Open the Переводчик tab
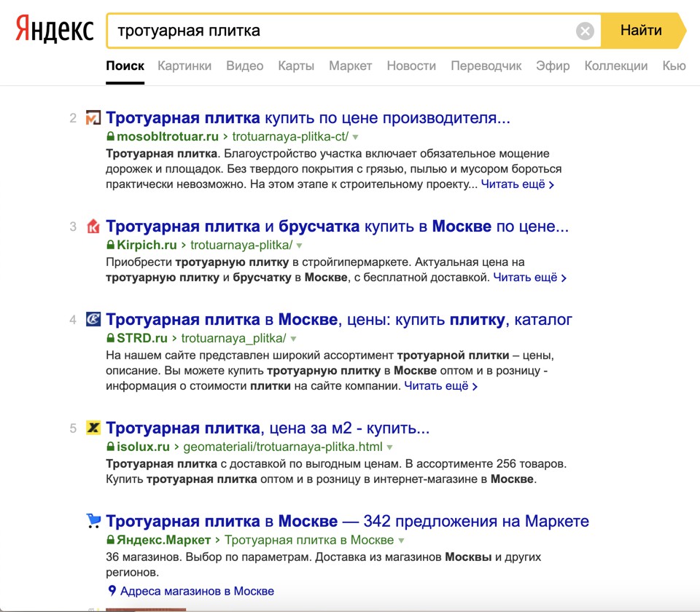 point(486,66)
